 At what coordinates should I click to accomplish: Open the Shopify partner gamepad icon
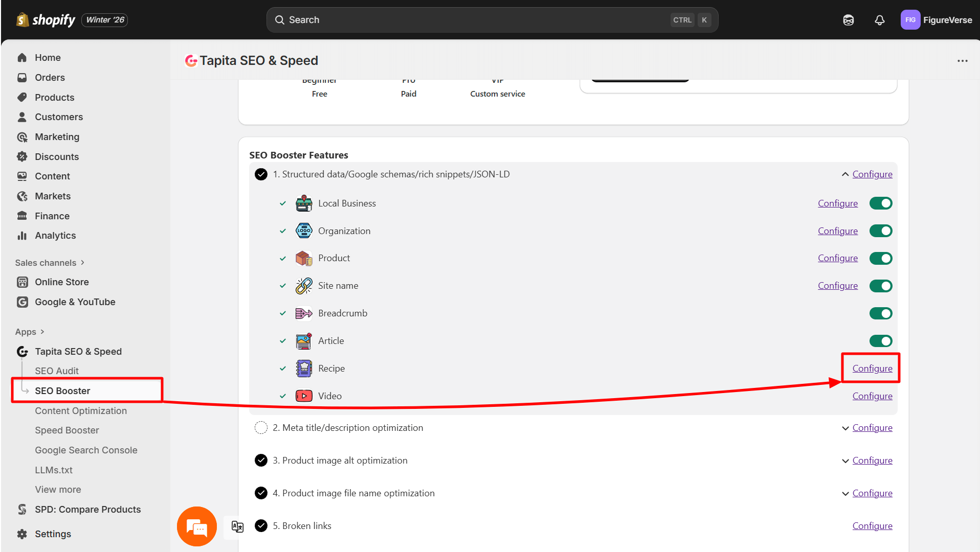(848, 20)
